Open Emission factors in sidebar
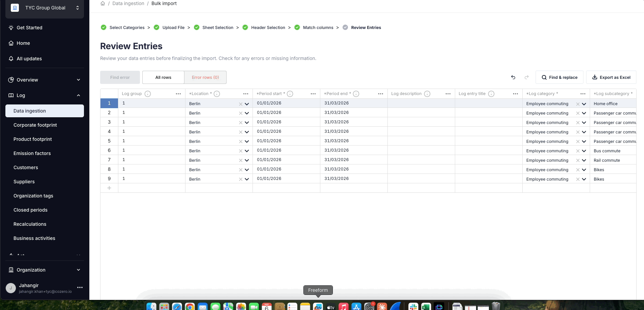The image size is (644, 310). 32,153
